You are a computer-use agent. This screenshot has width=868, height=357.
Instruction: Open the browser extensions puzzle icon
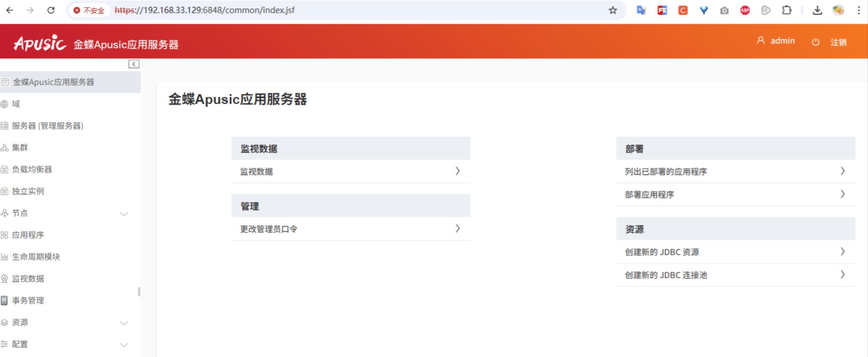click(786, 10)
